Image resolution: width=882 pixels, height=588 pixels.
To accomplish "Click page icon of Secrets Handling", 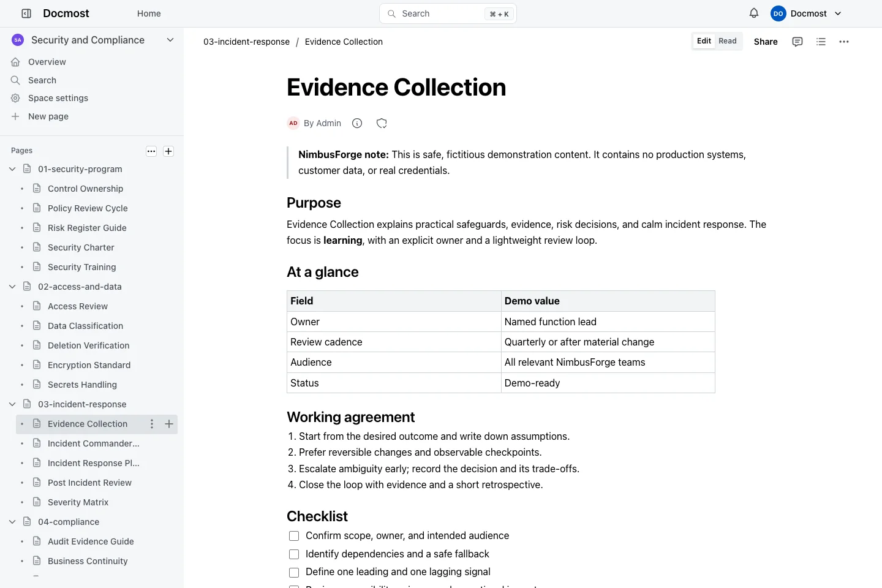I will point(37,385).
